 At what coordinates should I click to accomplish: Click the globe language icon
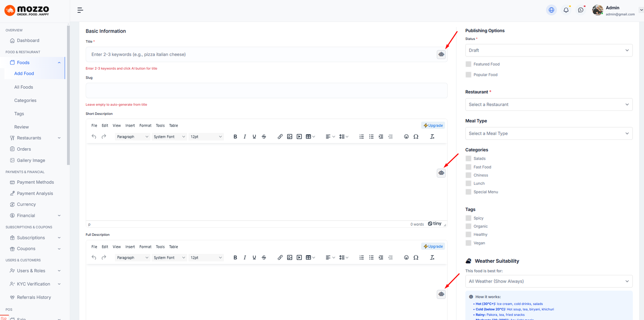[551, 10]
